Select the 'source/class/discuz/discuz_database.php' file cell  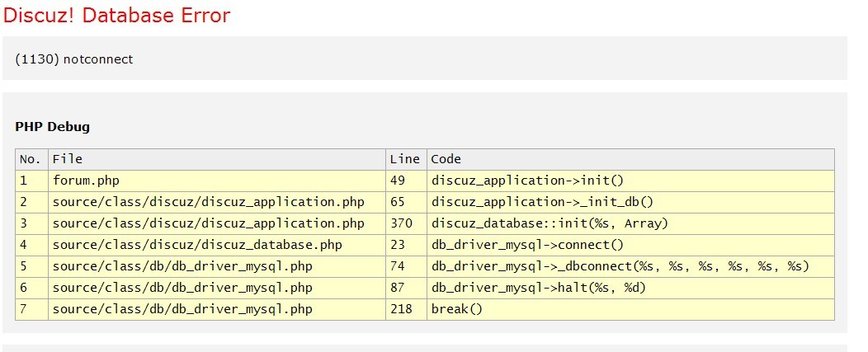click(217, 245)
